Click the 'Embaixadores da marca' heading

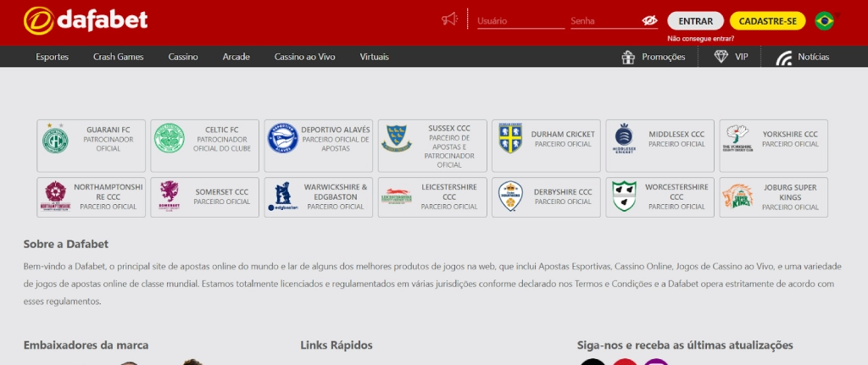pyautogui.click(x=86, y=345)
